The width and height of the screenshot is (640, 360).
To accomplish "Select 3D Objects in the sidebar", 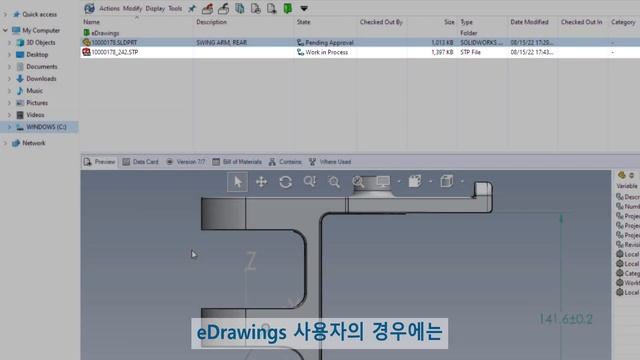I will pos(36,42).
